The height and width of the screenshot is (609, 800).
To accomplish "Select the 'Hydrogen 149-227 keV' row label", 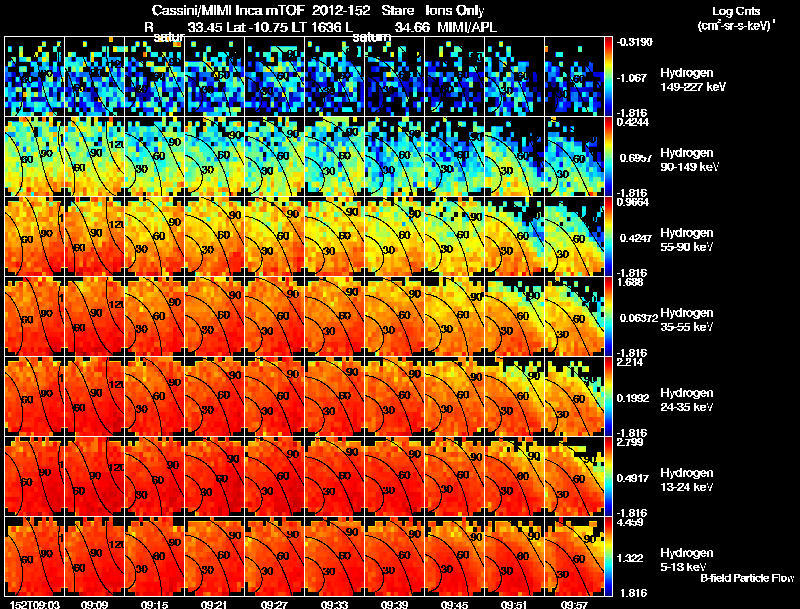I will pyautogui.click(x=692, y=80).
